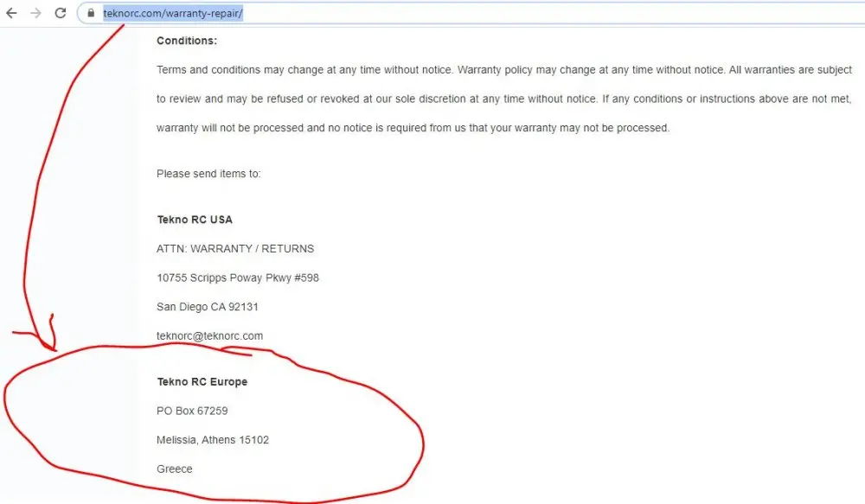Click the "San Diego CA 92131" line
Screen dimensions: 865x504
[x=208, y=307]
